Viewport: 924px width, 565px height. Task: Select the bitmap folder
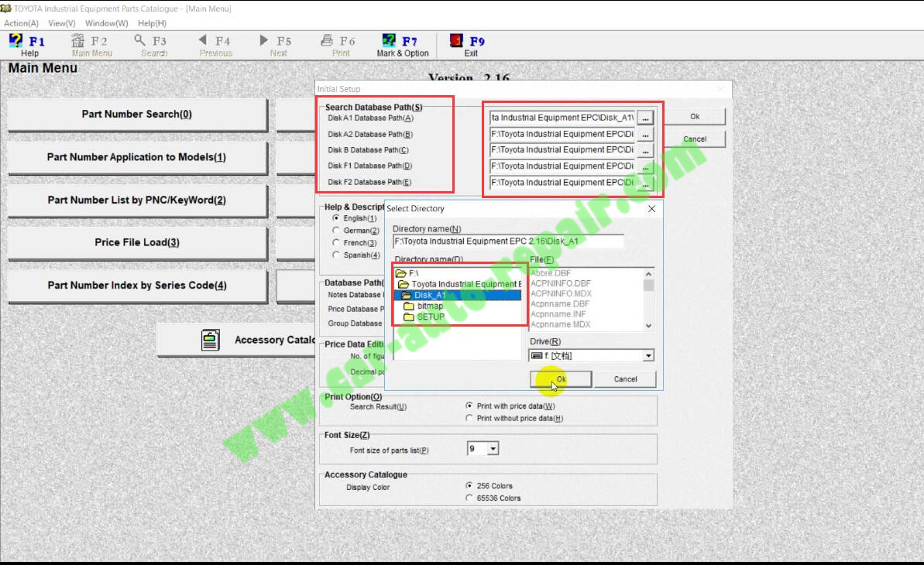click(x=423, y=306)
